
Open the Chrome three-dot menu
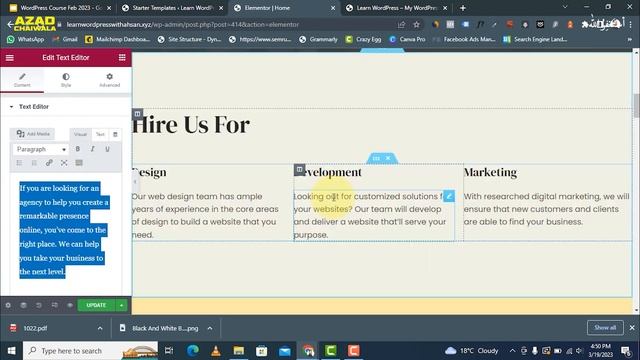631,24
